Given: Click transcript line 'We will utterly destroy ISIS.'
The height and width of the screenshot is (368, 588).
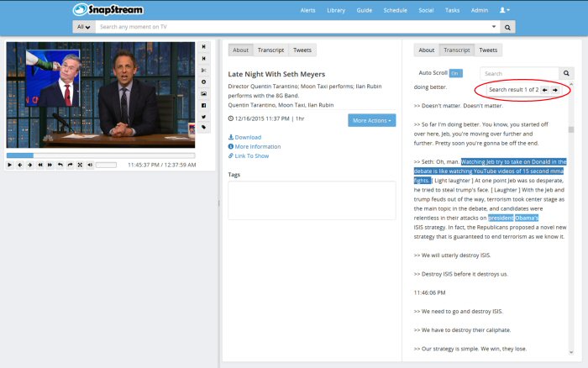Looking at the screenshot, I should pos(452,255).
